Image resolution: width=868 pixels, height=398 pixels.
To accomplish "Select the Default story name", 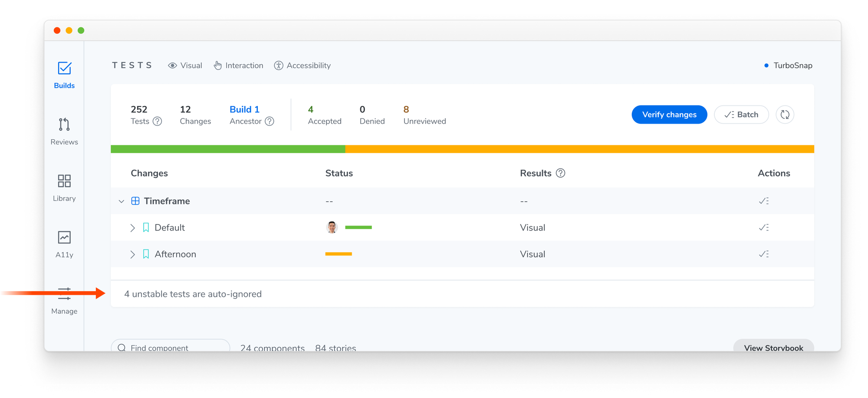I will click(170, 227).
